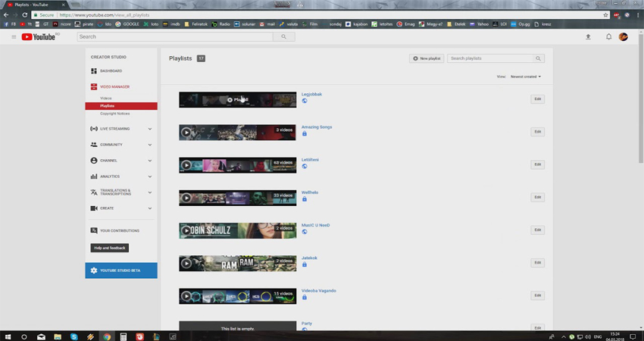Bookmark this page with the star icon
Viewport: 644px width, 341px height.
click(605, 15)
